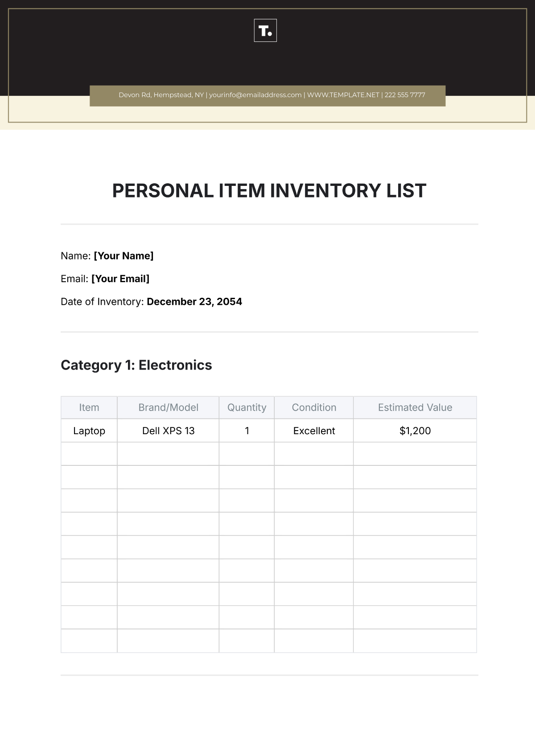Select the [Your Email] placeholder field
Screen dimensions: 535x756
tap(120, 279)
